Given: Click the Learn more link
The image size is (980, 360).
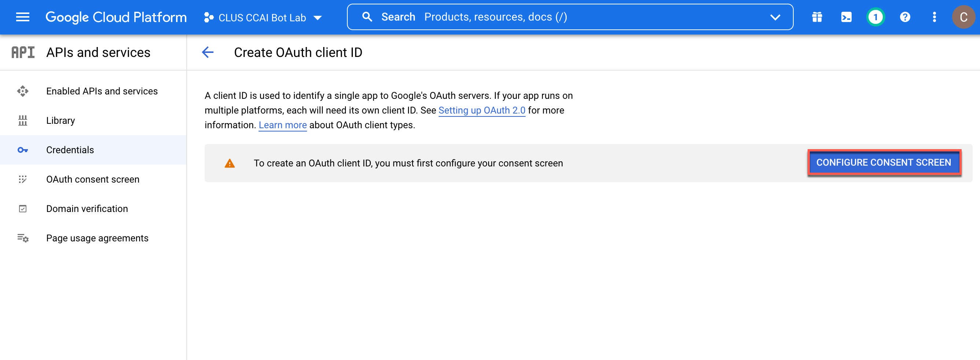Looking at the screenshot, I should tap(282, 125).
